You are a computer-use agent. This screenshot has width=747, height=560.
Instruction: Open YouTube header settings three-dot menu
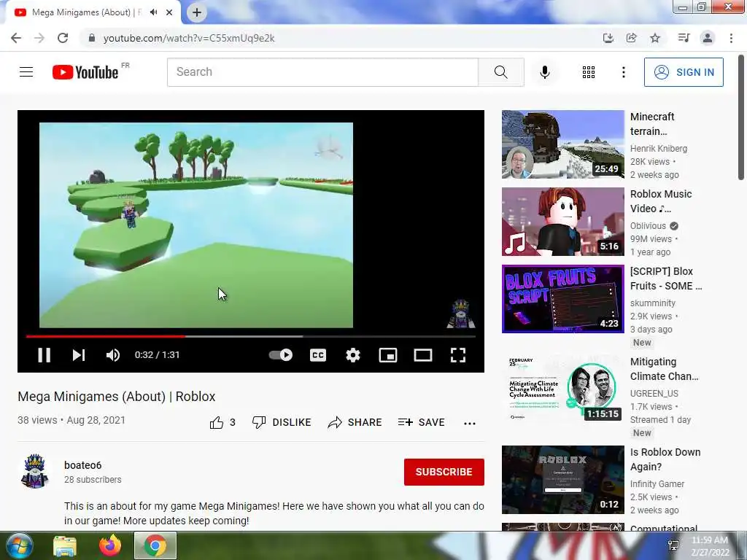(624, 72)
